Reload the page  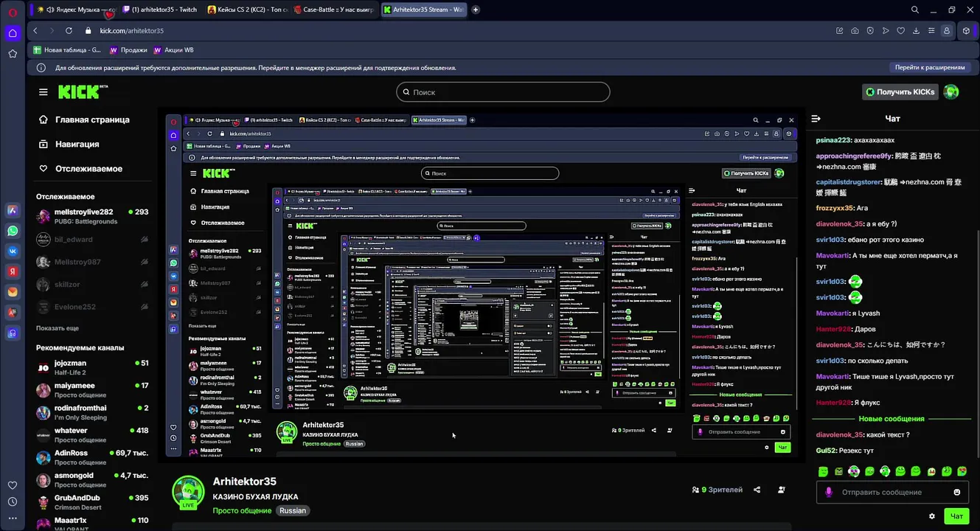(x=69, y=31)
